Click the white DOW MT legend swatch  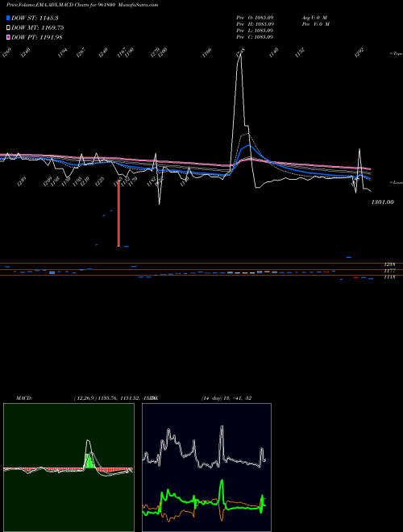click(x=8, y=28)
